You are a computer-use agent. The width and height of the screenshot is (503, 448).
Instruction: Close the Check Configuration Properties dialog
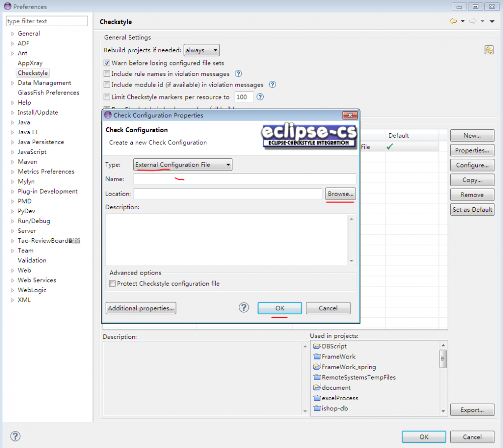(x=350, y=115)
